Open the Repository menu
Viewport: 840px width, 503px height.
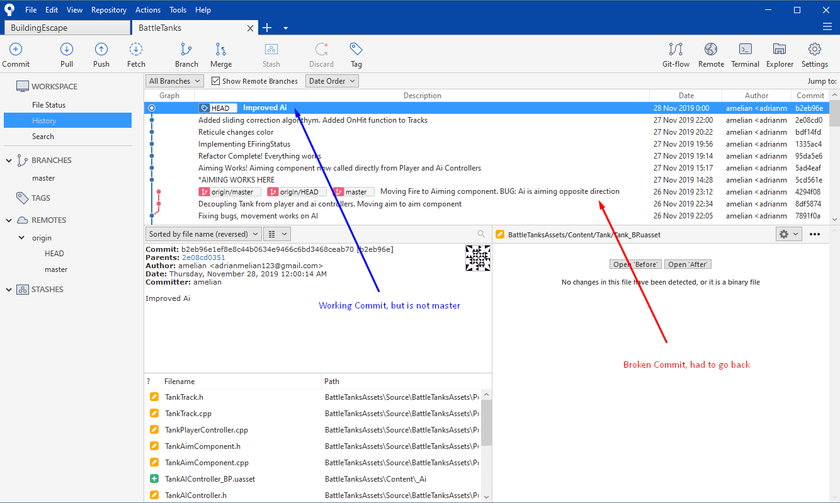109,10
